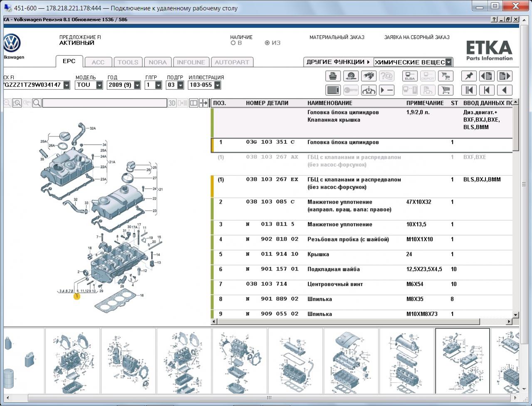Click the arrow-dash collapse icon
Viewport: 532px width, 406px height.
[386, 90]
